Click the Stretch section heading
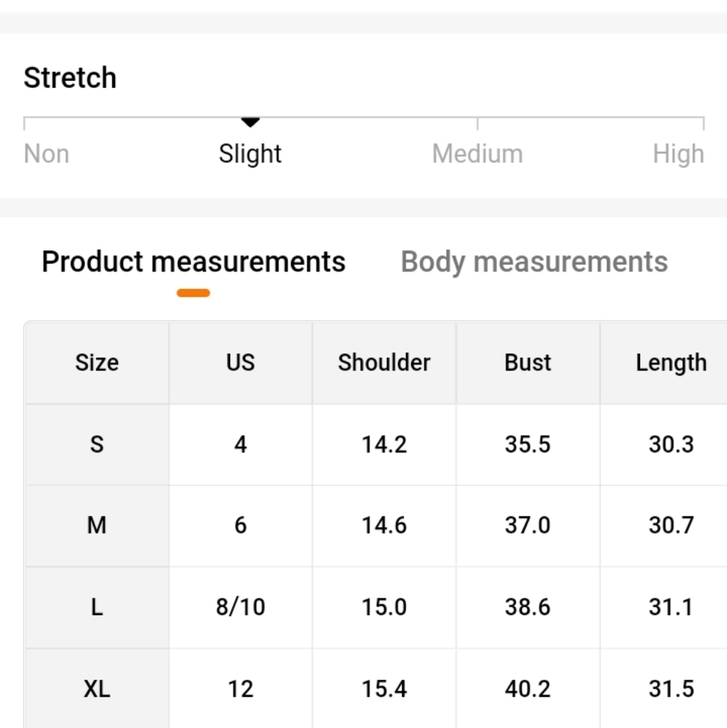This screenshot has height=728, width=727. 70,78
